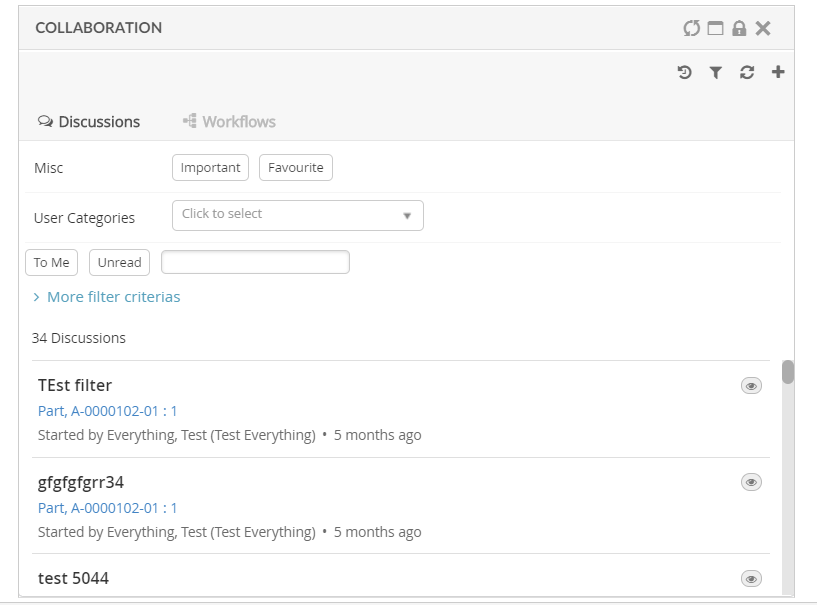
Task: Toggle the eye icon for gfgfgfgrr34
Action: pos(751,482)
